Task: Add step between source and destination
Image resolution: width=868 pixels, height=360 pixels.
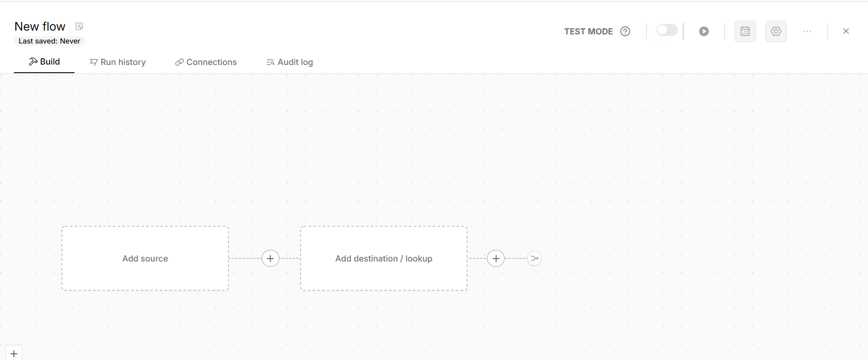Action: click(x=270, y=258)
